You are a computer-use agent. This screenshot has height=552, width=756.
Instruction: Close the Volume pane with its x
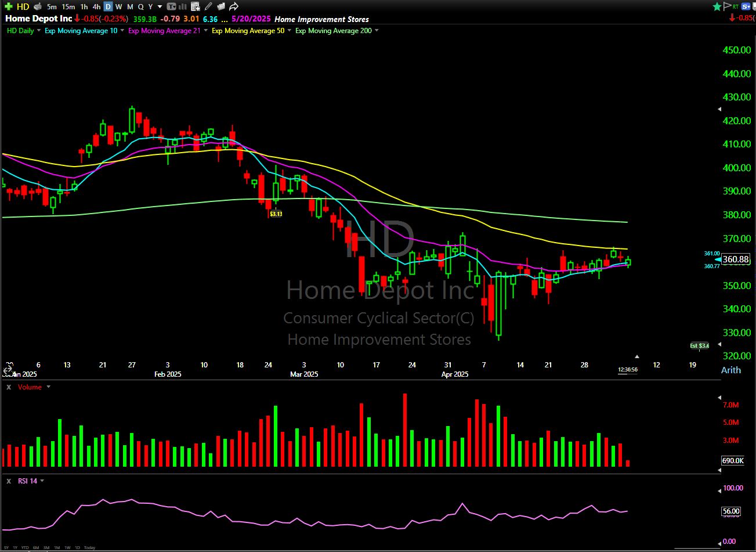[9, 387]
